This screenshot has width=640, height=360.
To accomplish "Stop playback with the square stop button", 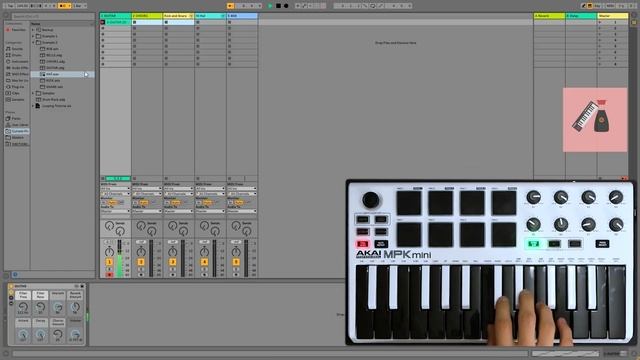I will [278, 6].
